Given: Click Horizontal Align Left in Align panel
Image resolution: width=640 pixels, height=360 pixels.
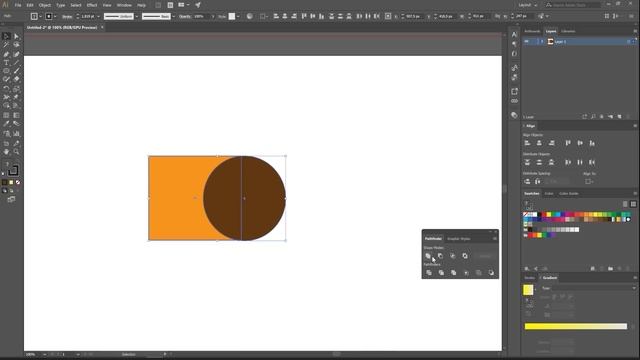Looking at the screenshot, I should pos(527,143).
